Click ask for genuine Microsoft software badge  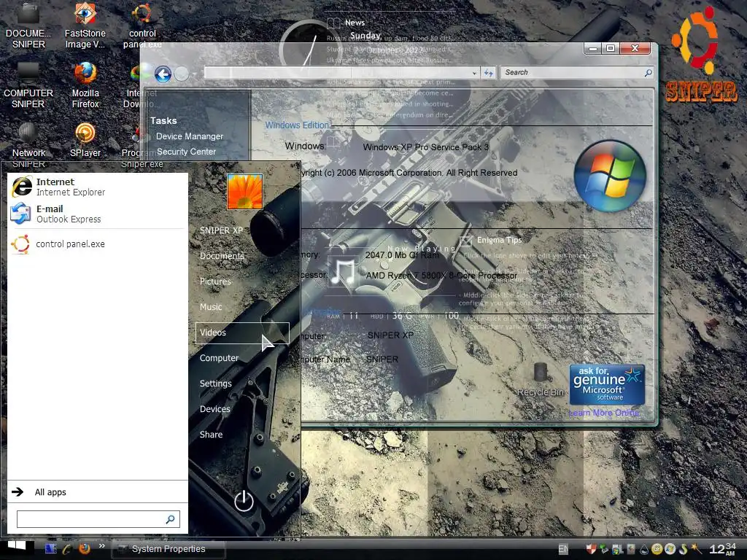(607, 384)
